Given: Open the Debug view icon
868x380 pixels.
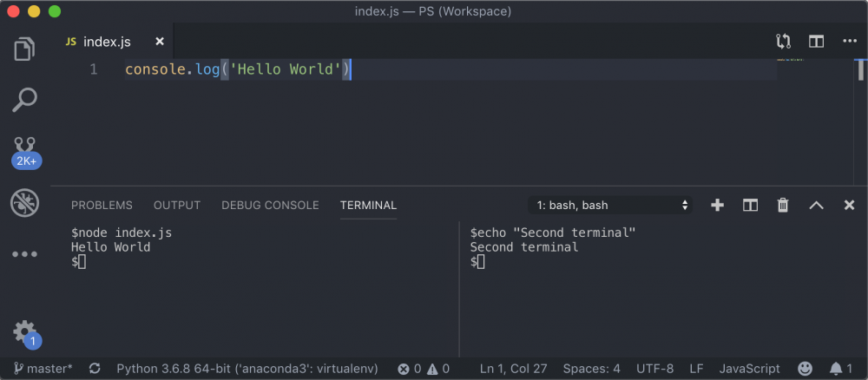Looking at the screenshot, I should tap(25, 203).
